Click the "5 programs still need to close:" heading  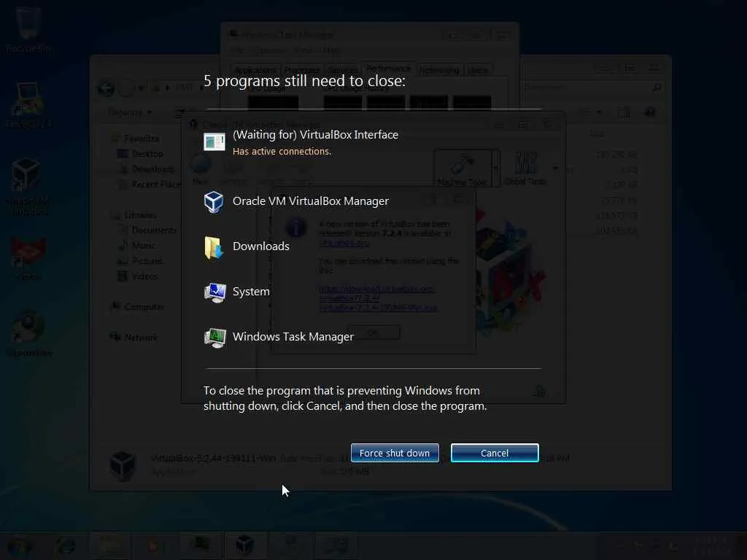point(304,81)
